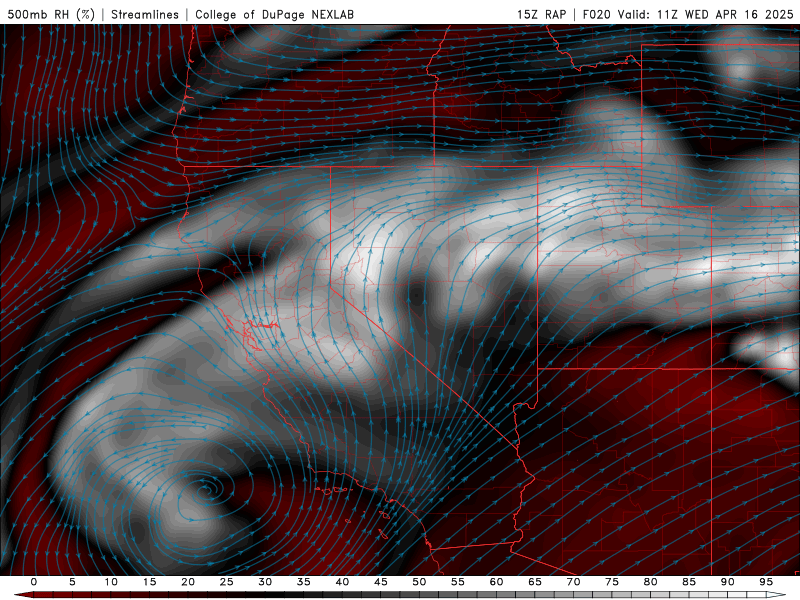Click the spiral streamline circulation center offshore
Screen dimensions: 800x600
click(206, 490)
